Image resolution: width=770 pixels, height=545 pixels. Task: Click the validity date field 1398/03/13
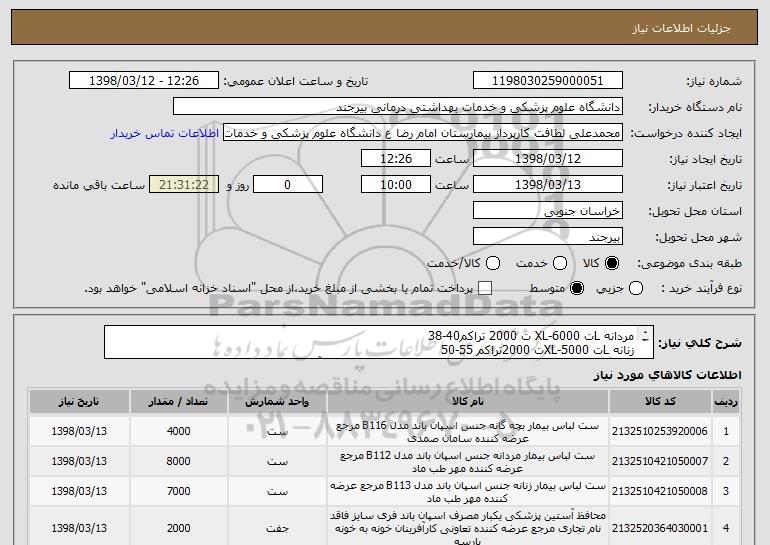(x=548, y=185)
